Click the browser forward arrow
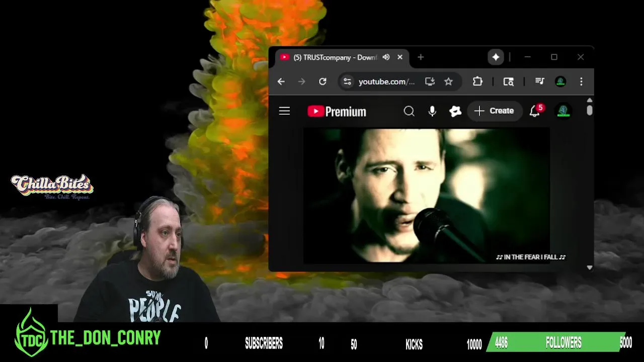Image resolution: width=644 pixels, height=362 pixels. [302, 81]
